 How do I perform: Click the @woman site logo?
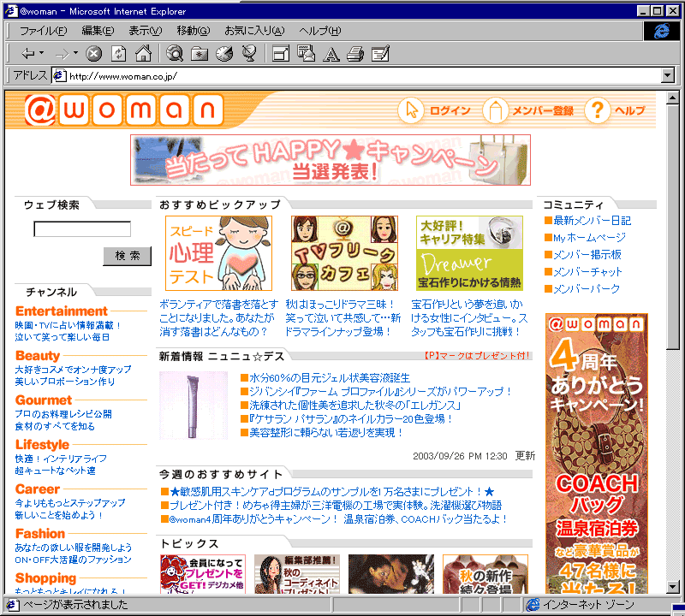(124, 110)
